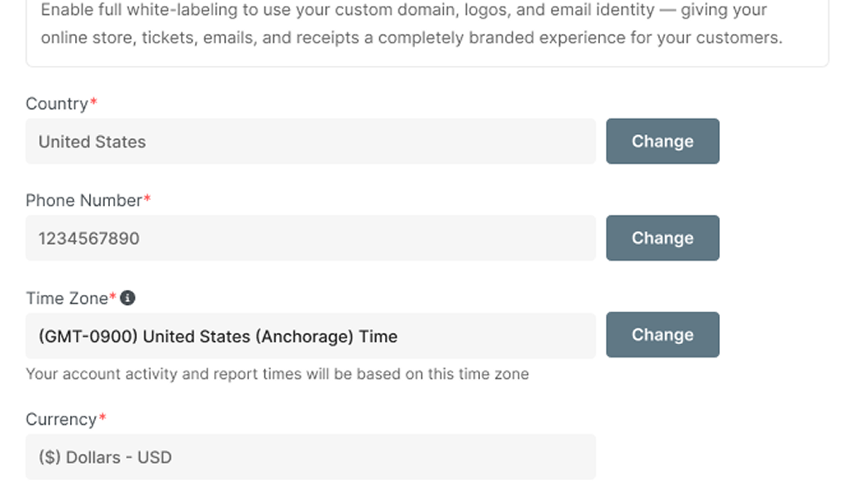855x504 pixels.
Task: Click the Time Zone info icon
Action: click(128, 297)
